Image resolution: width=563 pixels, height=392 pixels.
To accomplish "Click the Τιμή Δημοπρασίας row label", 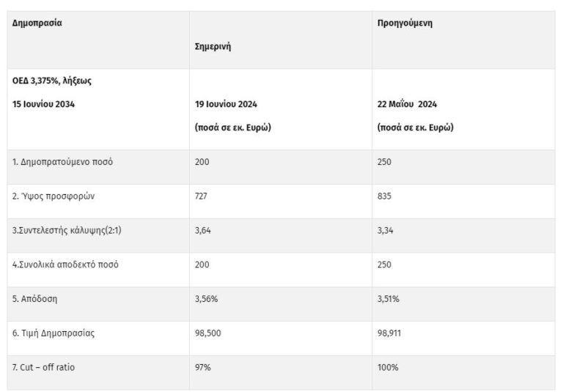I will pos(54,333).
